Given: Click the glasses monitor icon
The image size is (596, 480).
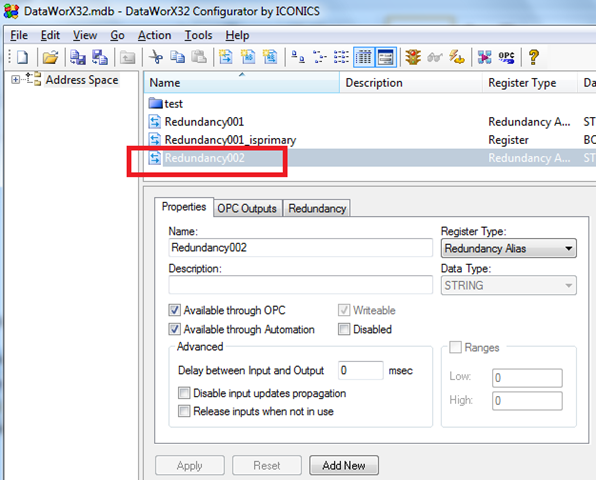Looking at the screenshot, I should 435,57.
